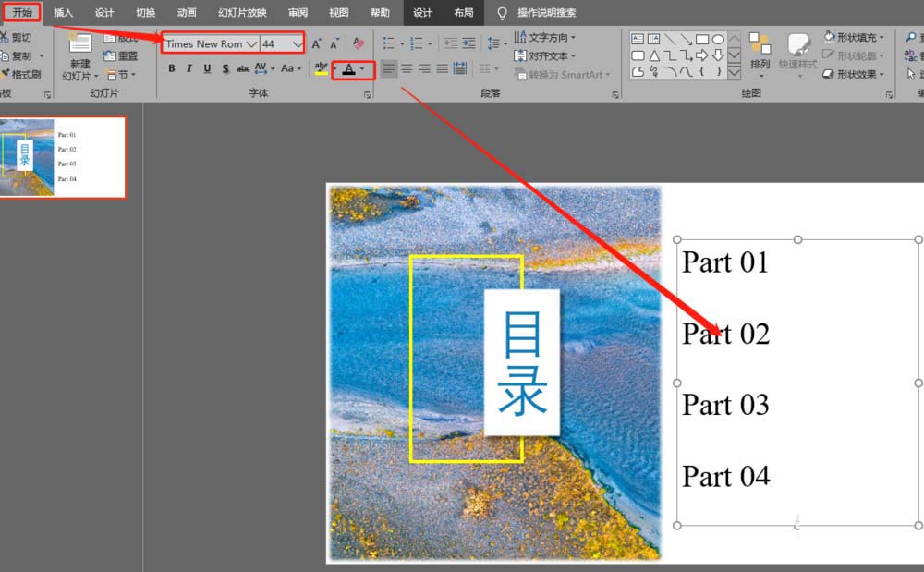Viewport: 924px width, 572px height.
Task: Click Align Text (对齐文本) button
Action: tap(544, 56)
